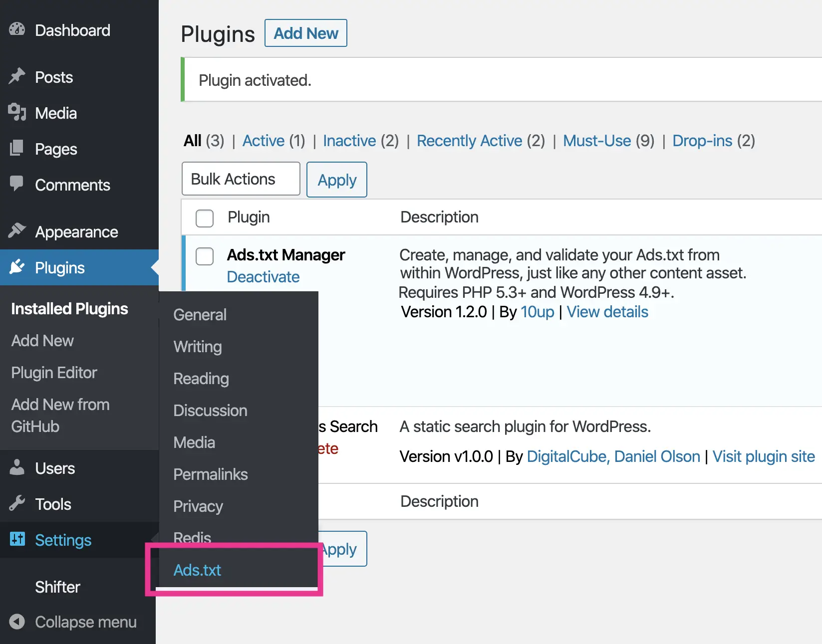The width and height of the screenshot is (822, 644).
Task: Check the Ads.txt Manager plugin checkbox
Action: tap(205, 256)
